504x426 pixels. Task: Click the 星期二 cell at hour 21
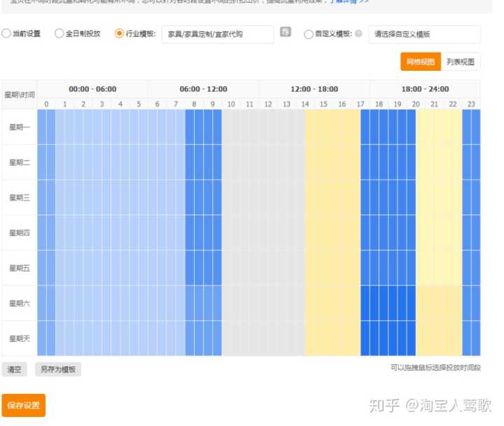pyautogui.click(x=434, y=162)
